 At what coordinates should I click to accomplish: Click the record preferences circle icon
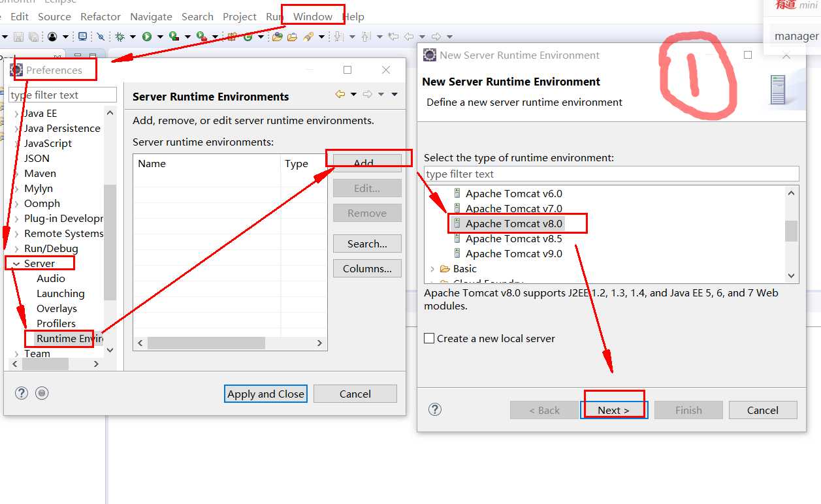click(42, 393)
